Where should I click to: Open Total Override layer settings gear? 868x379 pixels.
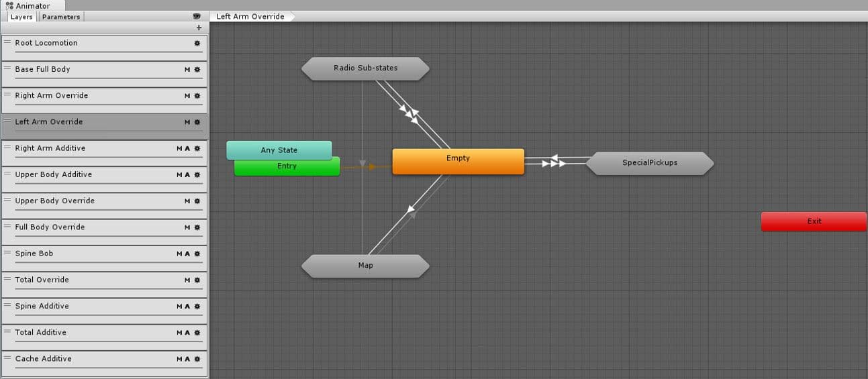(x=197, y=280)
